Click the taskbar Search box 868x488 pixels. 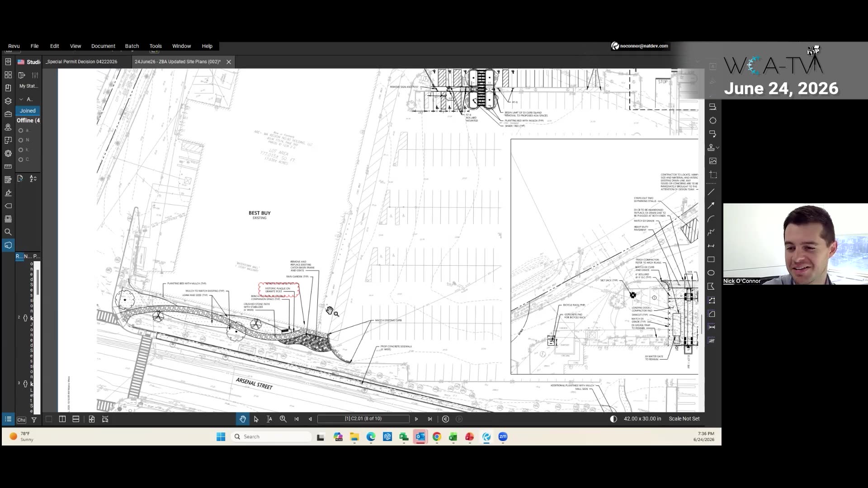(271, 436)
